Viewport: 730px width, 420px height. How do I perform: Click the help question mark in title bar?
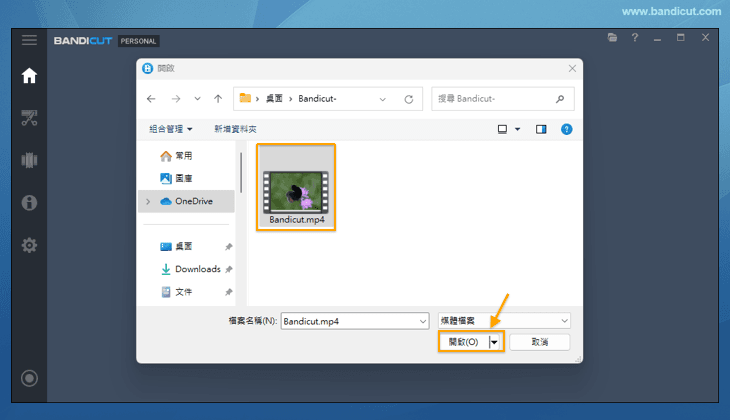click(x=634, y=38)
